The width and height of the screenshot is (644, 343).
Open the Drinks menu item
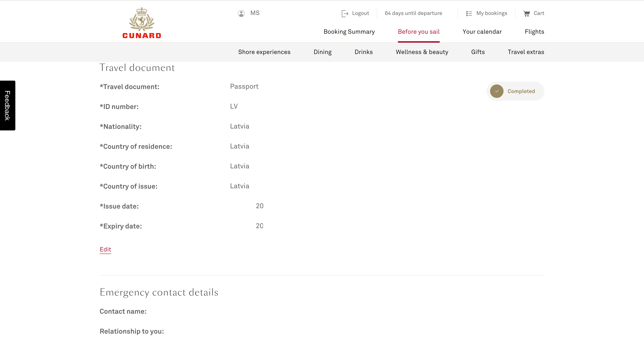click(364, 52)
